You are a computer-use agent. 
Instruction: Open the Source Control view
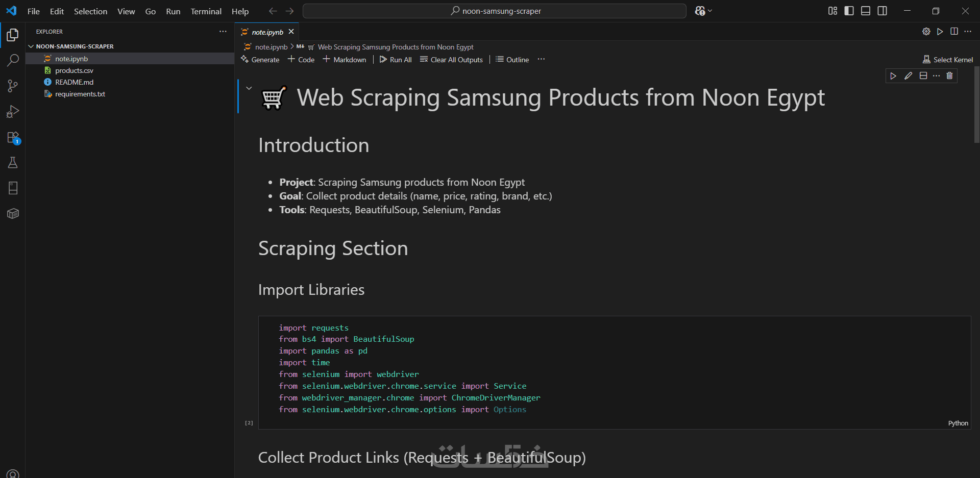click(13, 86)
